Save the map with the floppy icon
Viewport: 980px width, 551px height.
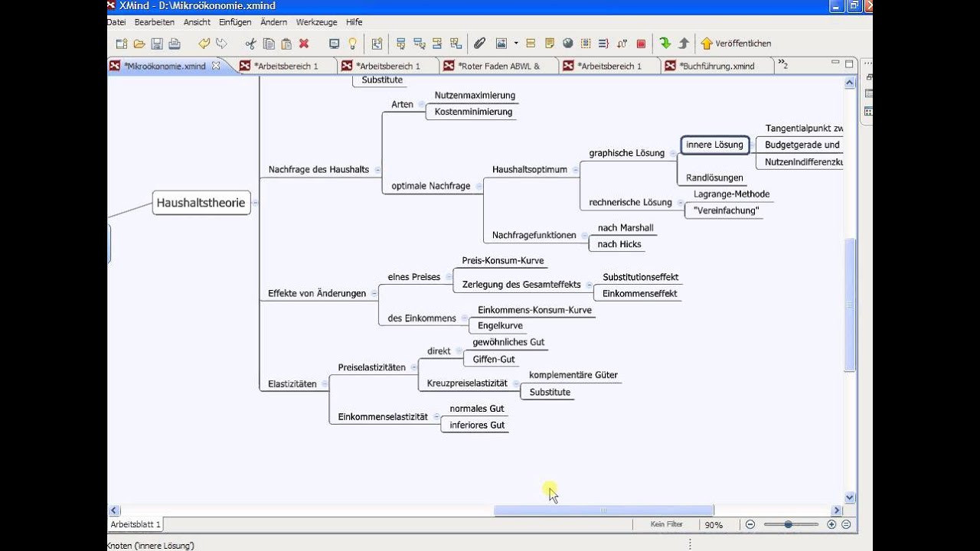pyautogui.click(x=157, y=44)
